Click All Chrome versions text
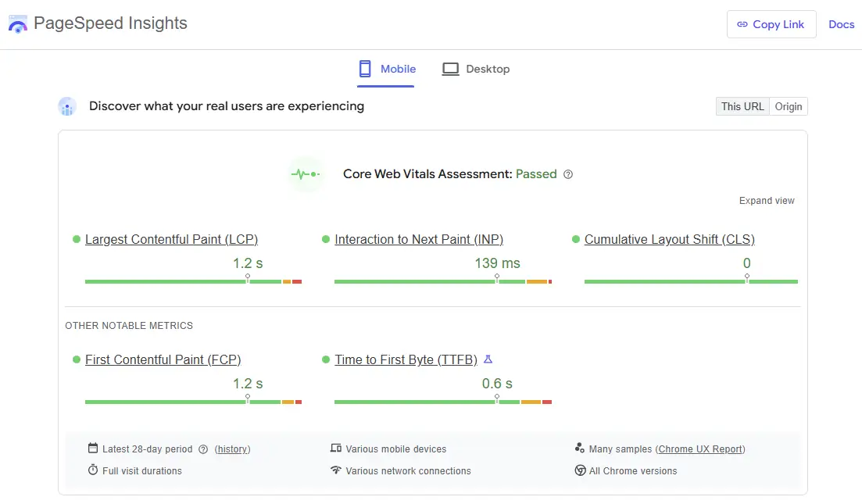862x504 pixels. pyautogui.click(x=633, y=471)
